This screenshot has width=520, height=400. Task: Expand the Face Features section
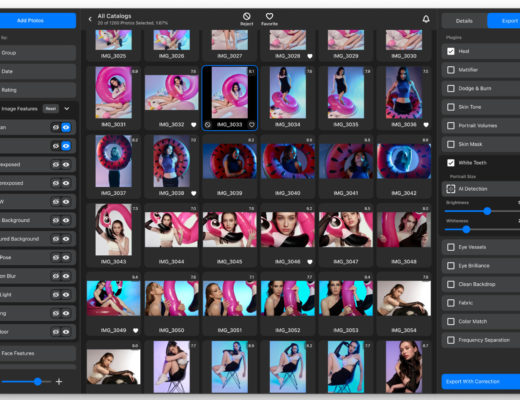click(x=38, y=353)
